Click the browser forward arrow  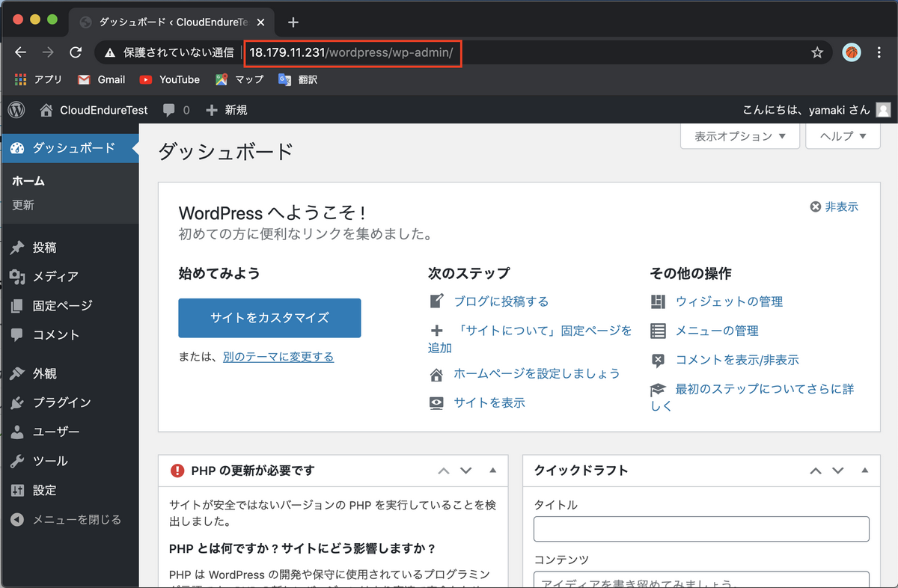[x=48, y=52]
